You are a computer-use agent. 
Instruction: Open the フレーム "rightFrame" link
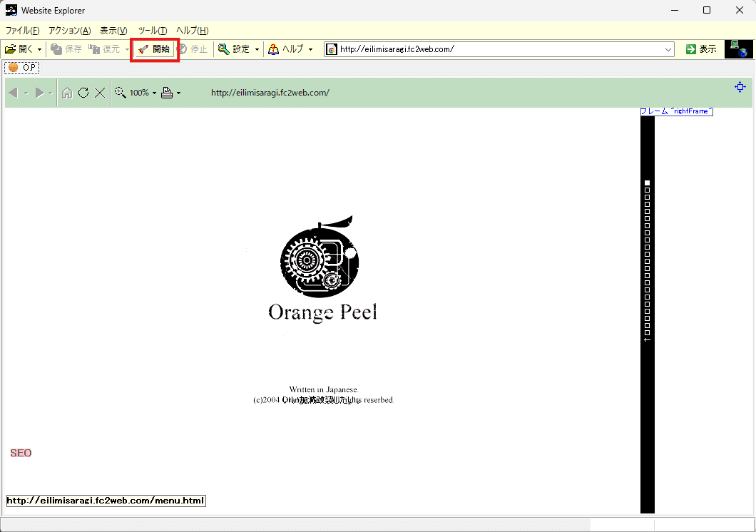(676, 111)
